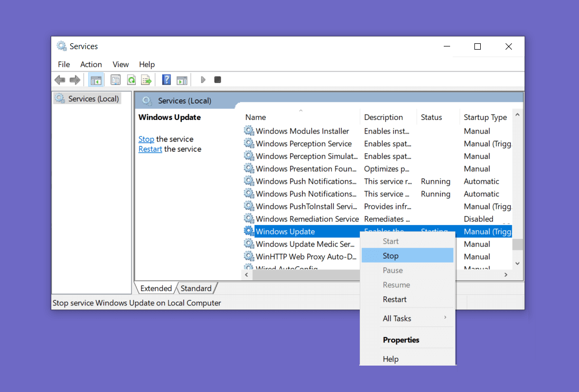This screenshot has height=392, width=579.
Task: Choose Help at the bottom of the context menu
Action: (x=407, y=359)
